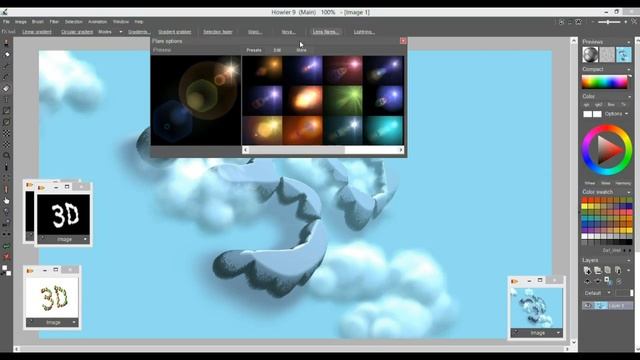Collapse the Color swatch panel
Screen dimensions: 640x360
click(629, 192)
